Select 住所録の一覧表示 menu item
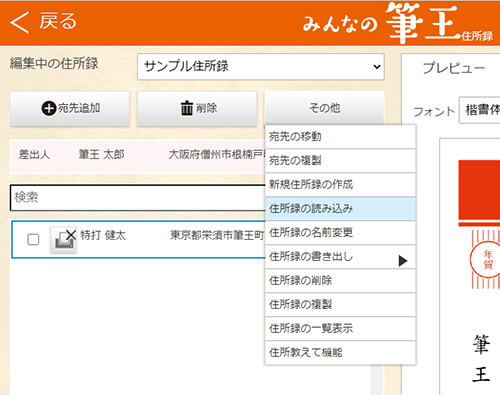The height and width of the screenshot is (395, 500). (340, 329)
